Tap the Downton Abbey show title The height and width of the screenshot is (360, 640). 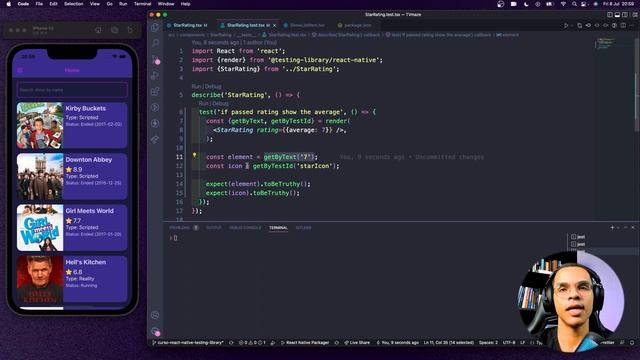point(89,160)
